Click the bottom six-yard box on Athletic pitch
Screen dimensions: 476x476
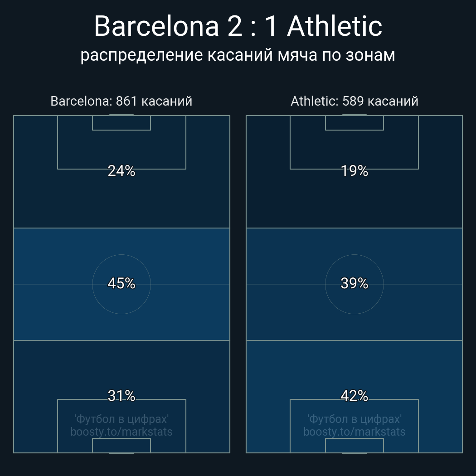pyautogui.click(x=355, y=446)
